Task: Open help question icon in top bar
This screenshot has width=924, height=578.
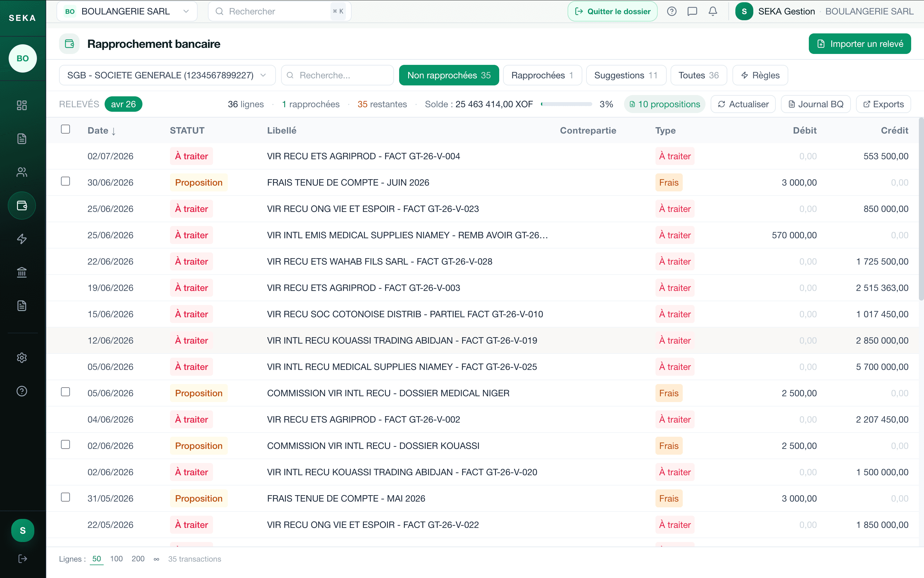Action: [x=672, y=12]
